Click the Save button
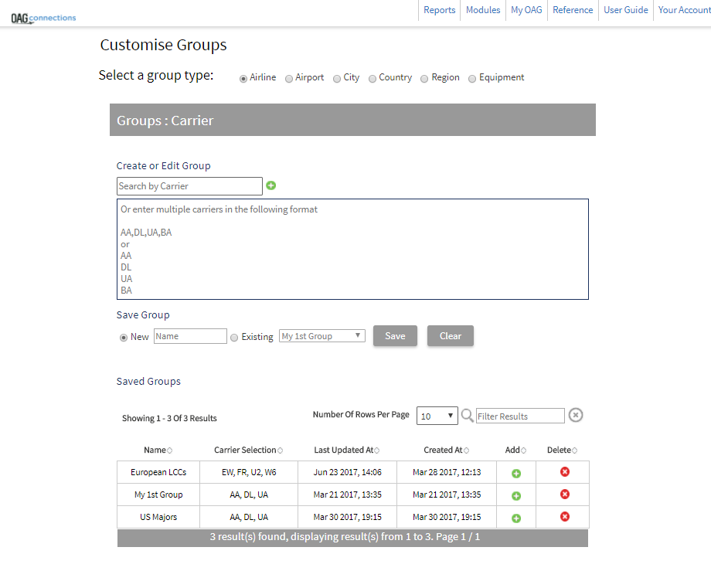The width and height of the screenshot is (711, 588). (x=395, y=336)
